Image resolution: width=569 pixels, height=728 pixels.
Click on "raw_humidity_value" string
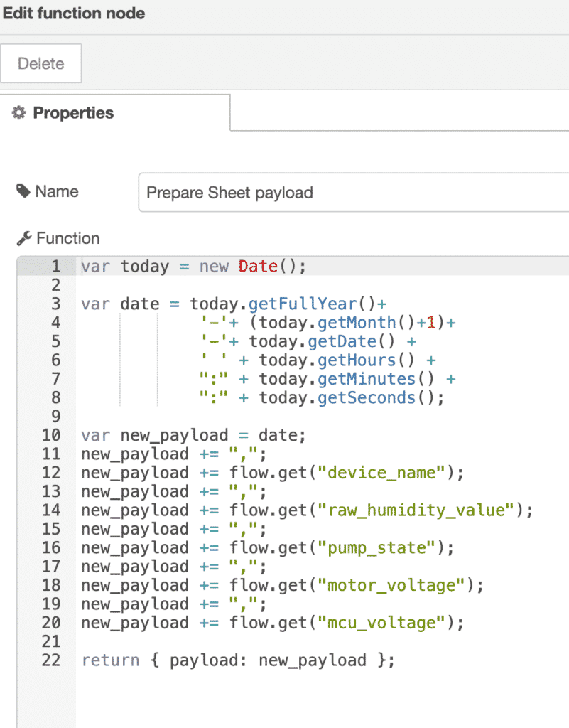[416, 510]
